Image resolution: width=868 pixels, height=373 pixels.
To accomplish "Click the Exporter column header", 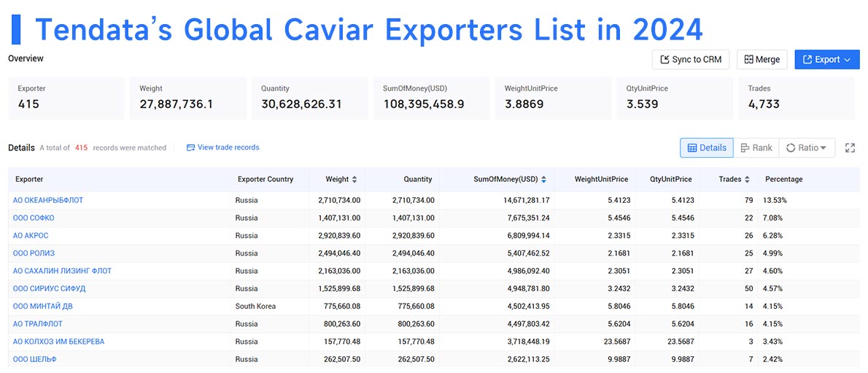I will click(x=29, y=180).
